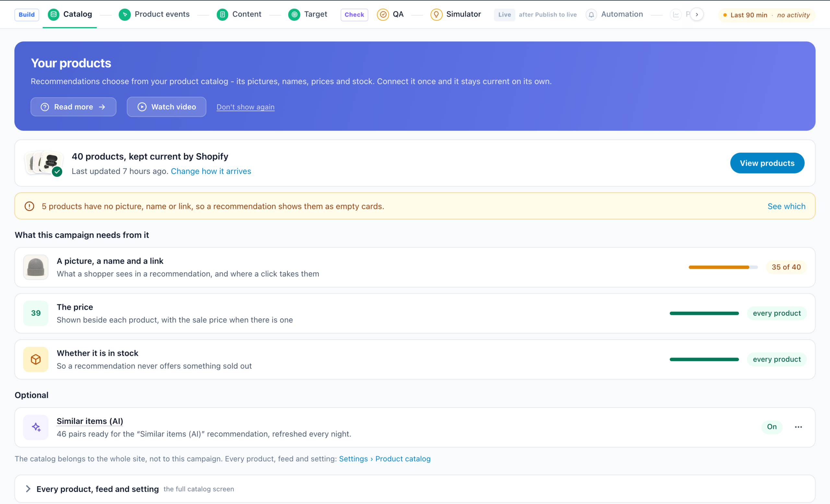The image size is (830, 504).
Task: Click the Last 90 min activity pill
Action: (x=767, y=15)
